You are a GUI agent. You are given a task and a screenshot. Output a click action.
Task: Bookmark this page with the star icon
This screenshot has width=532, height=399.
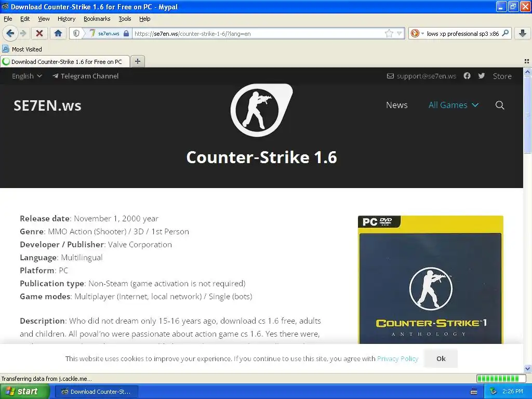click(x=389, y=33)
